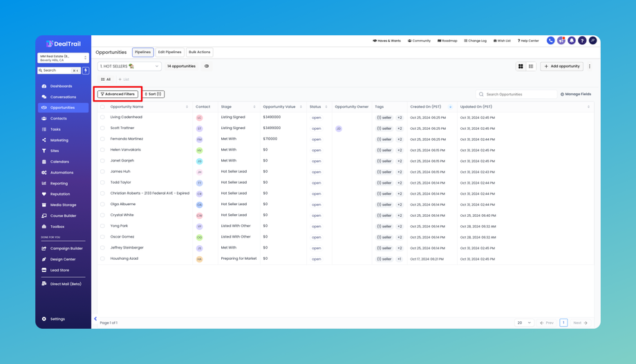Click the lightning quick actions button
The height and width of the screenshot is (364, 636).
tap(86, 70)
